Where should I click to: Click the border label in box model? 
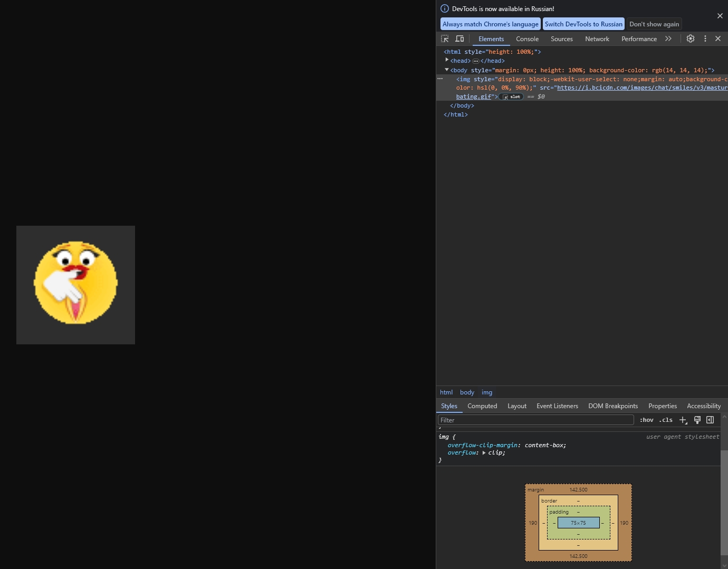point(549,501)
